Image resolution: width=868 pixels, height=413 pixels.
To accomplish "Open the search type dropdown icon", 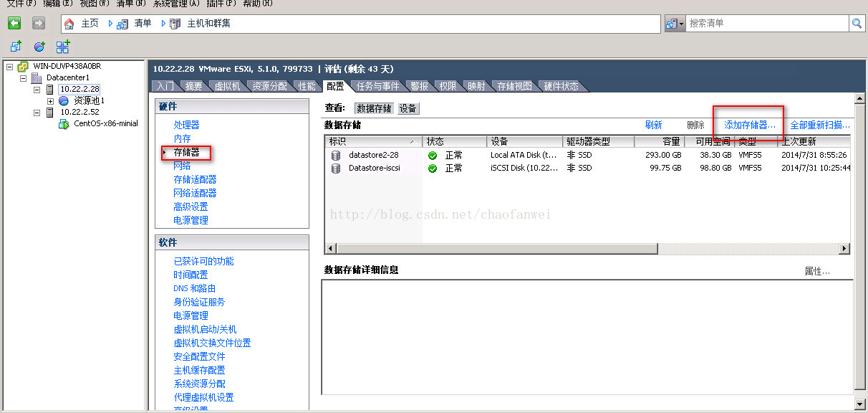I will click(x=675, y=24).
